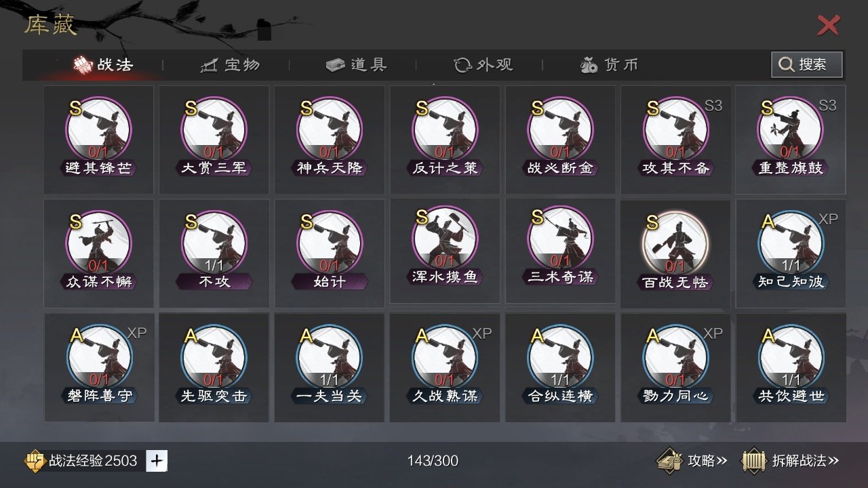Open the 货币 tab
868x488 pixels.
(609, 65)
